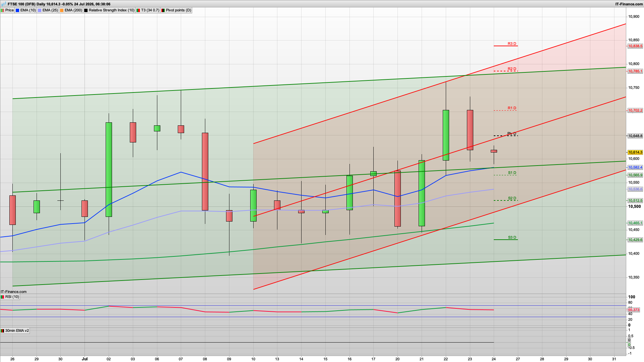The image size is (644, 362).
Task: Click the red candle on 23 Jul
Action: tap(470, 130)
